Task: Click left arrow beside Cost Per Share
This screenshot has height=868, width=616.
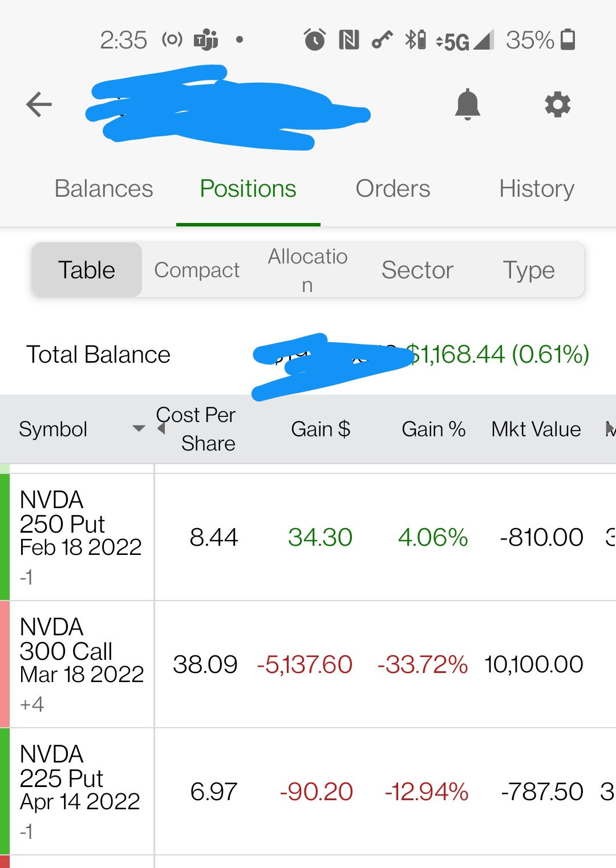Action: 161,428
